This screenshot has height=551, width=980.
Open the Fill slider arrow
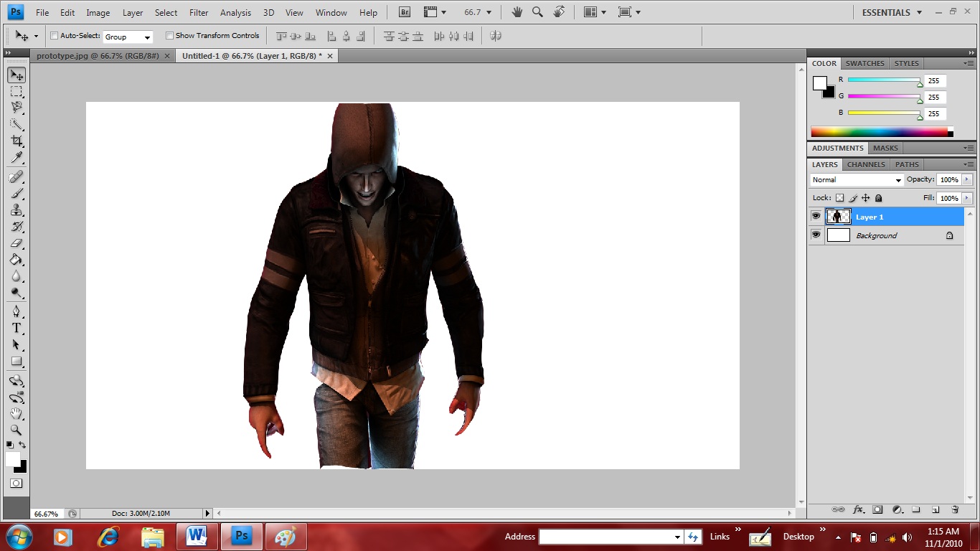click(967, 198)
